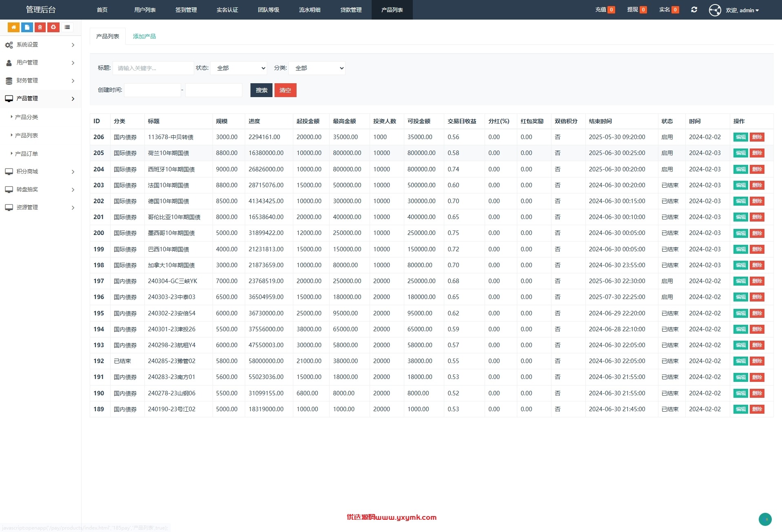Click the 管理后台 logo title

(41, 10)
